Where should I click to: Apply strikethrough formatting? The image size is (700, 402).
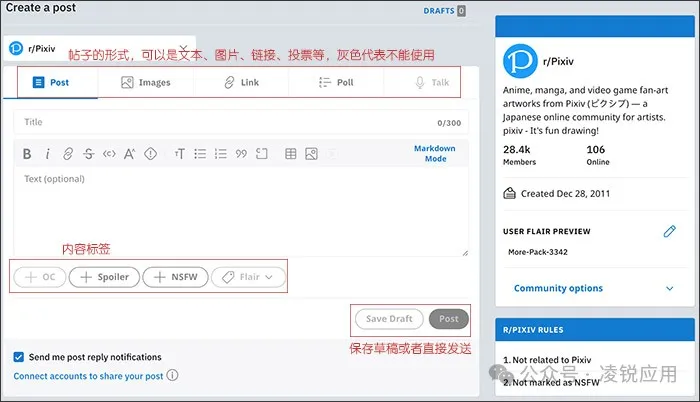click(x=88, y=154)
